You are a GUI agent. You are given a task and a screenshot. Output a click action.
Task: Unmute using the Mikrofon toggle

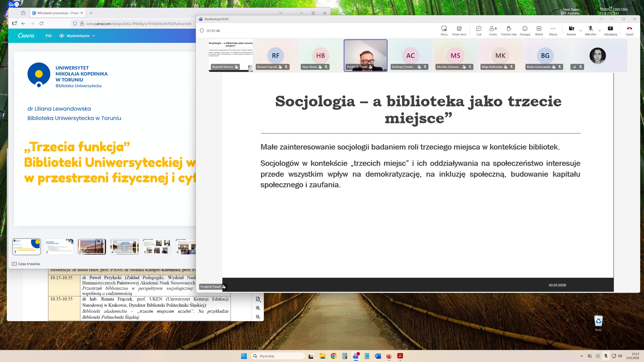[590, 29]
